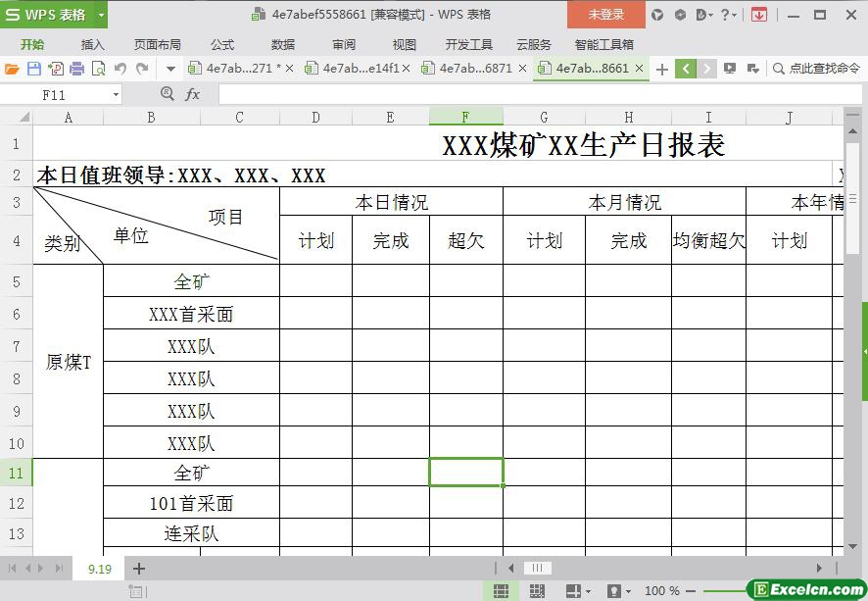The width and height of the screenshot is (868, 601).
Task: Open file with the orange folder icon
Action: [x=12, y=69]
